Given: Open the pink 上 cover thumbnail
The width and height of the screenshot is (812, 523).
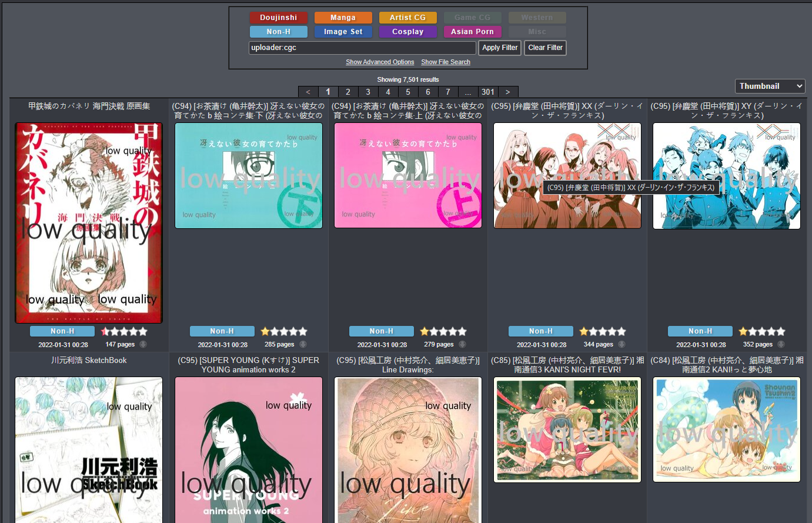Looking at the screenshot, I should tap(408, 175).
